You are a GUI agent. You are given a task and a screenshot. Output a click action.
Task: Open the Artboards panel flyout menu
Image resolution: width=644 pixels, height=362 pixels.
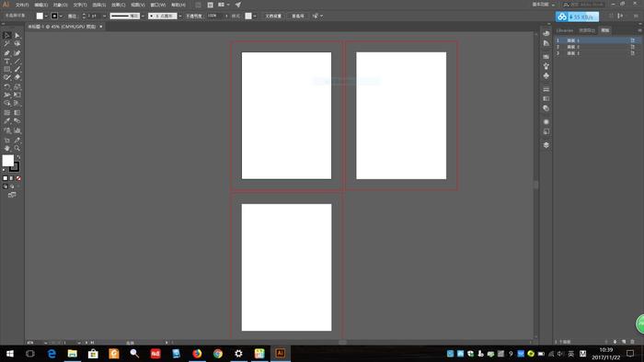(x=639, y=30)
